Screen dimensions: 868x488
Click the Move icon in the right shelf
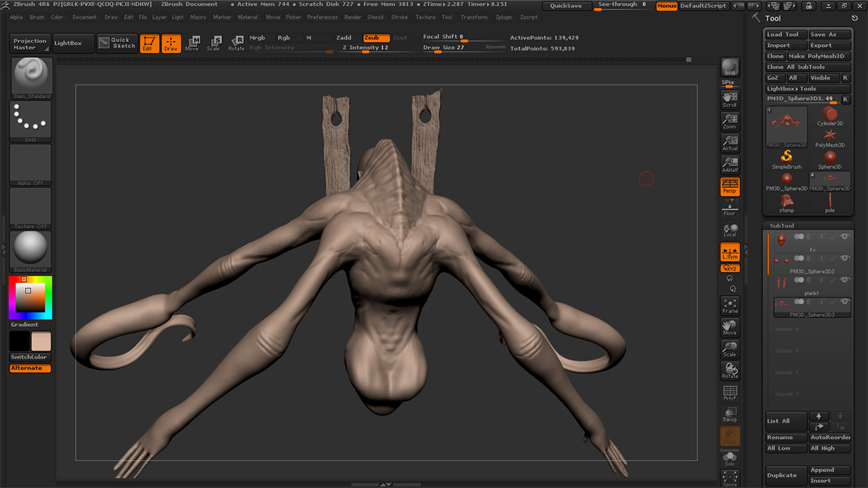pos(730,328)
